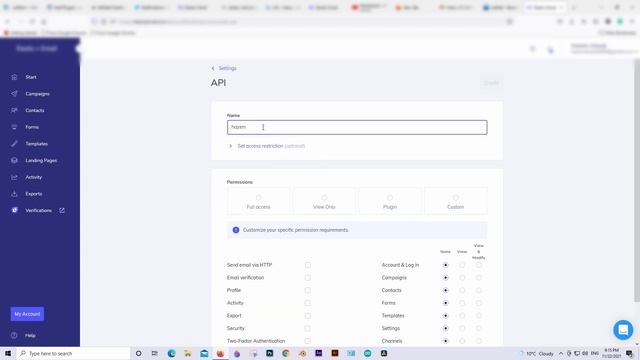Select the Plugin permission option
The height and width of the screenshot is (360, 640).
coord(390,201)
